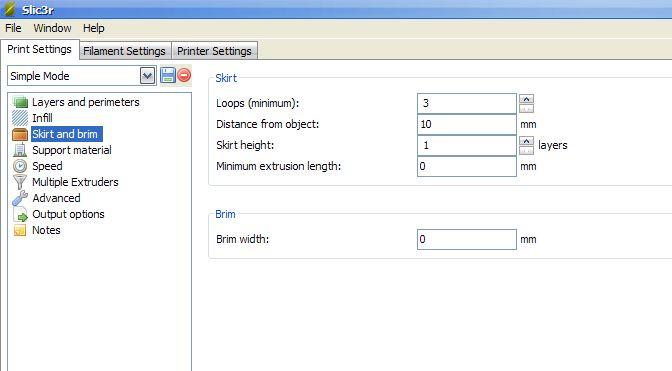
Task: Click the Distance from object label
Action: (267, 124)
